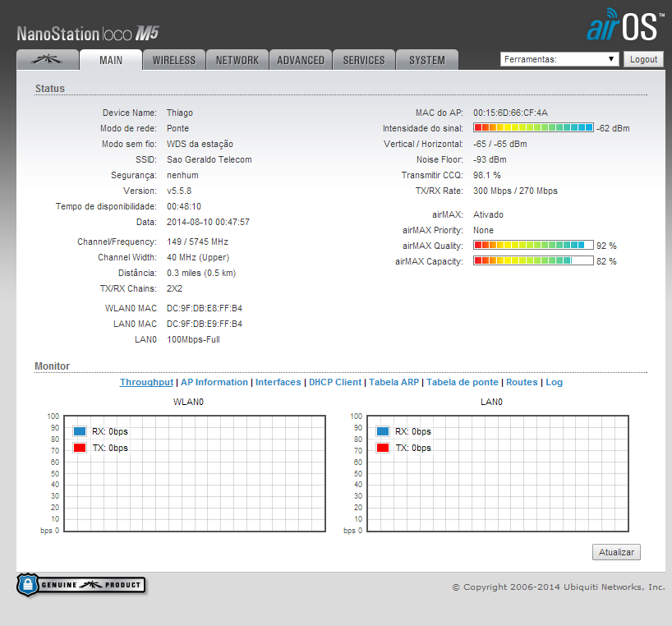Viewport: 672px width, 626px height.
Task: Click the airOS logo
Action: [625, 25]
